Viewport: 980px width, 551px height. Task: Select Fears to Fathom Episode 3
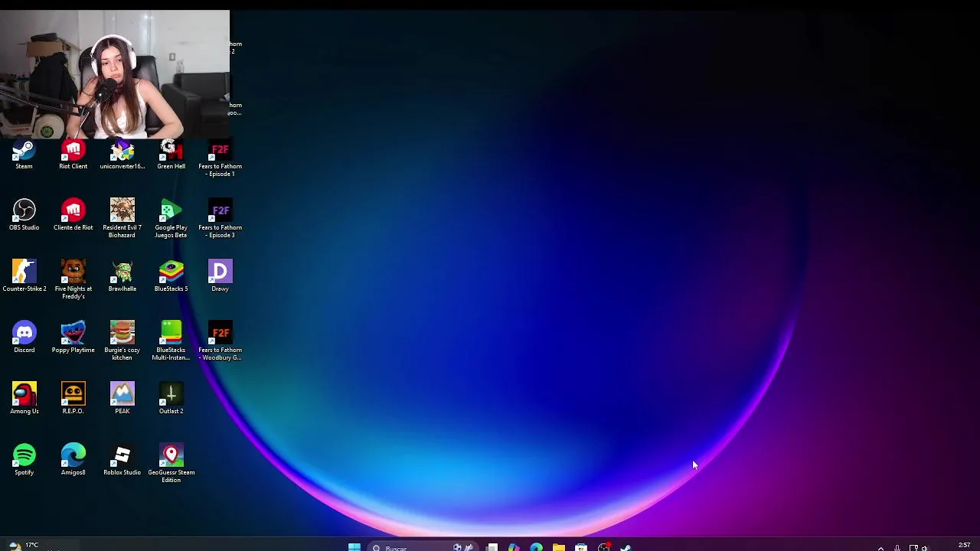[x=220, y=219]
